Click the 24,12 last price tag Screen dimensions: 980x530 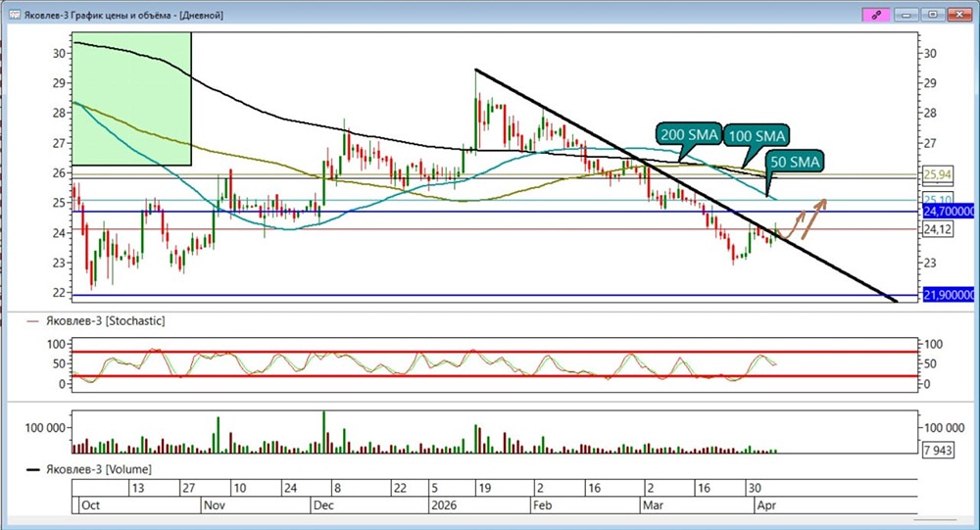point(937,229)
